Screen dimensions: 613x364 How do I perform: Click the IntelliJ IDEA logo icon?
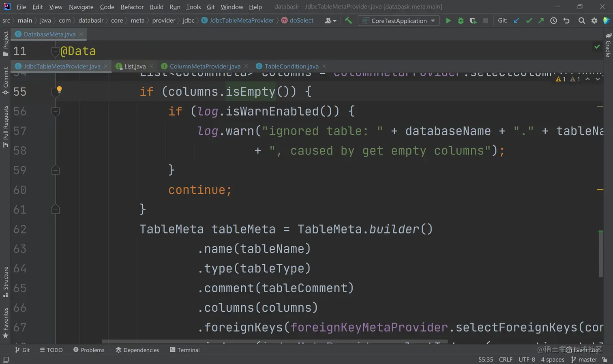(x=7, y=6)
